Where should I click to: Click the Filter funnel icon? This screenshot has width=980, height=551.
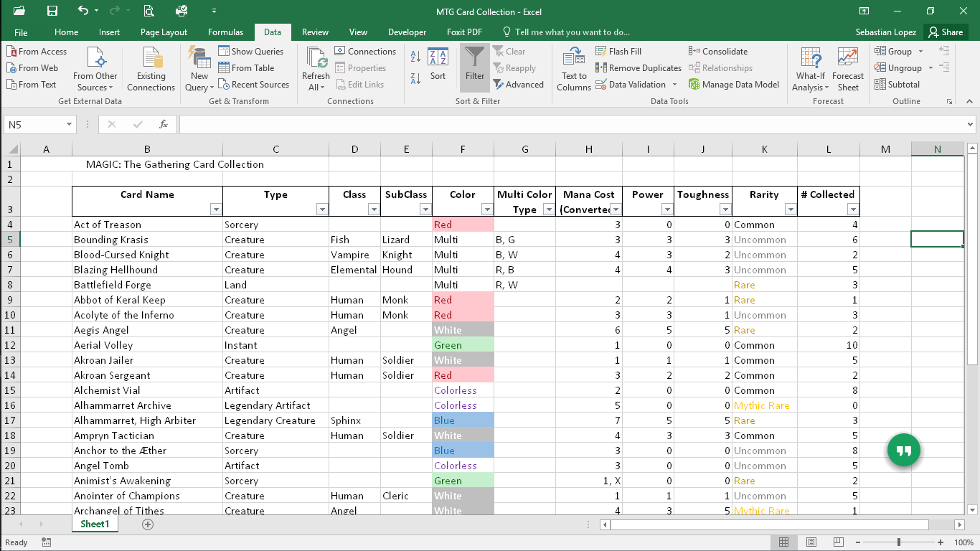pyautogui.click(x=474, y=57)
